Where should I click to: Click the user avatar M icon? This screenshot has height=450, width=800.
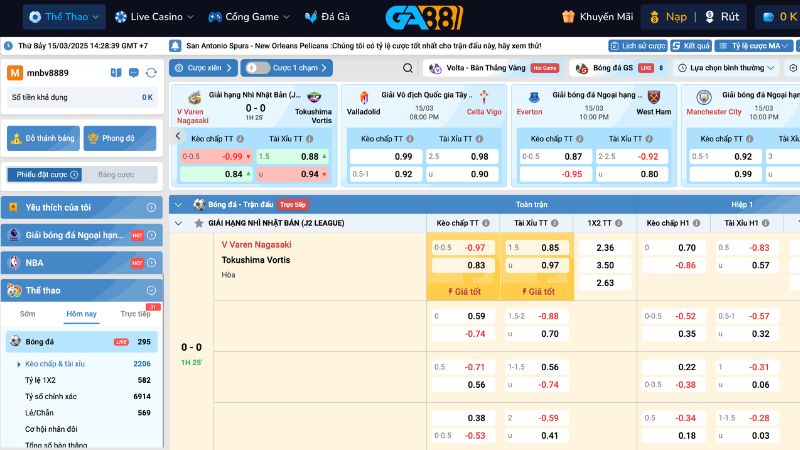[x=14, y=73]
